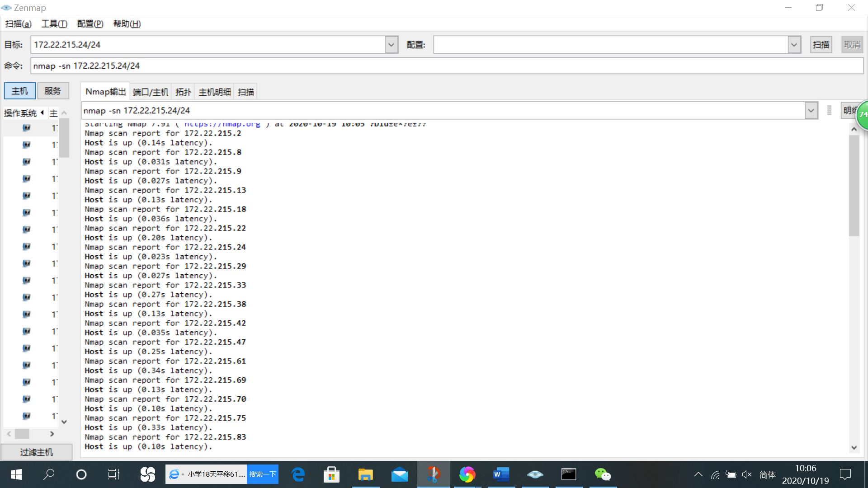868x488 pixels.
Task: Click the Zenmap eye icon in taskbar
Action: tap(535, 474)
